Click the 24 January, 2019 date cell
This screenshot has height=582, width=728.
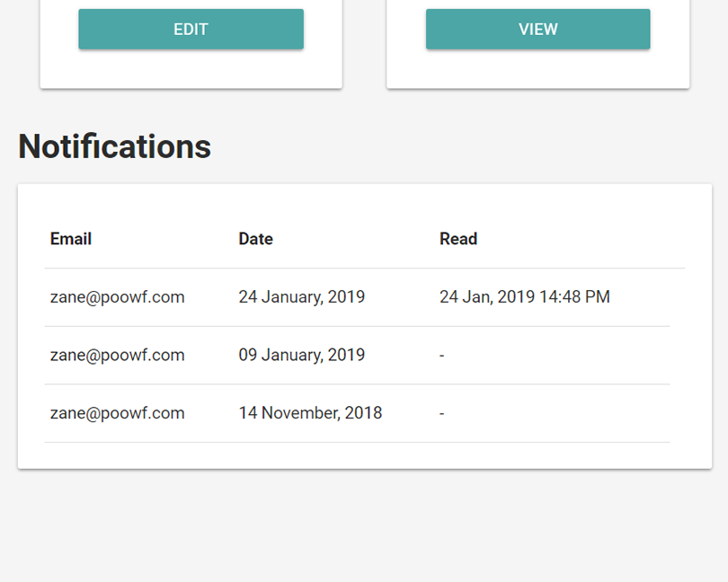click(302, 297)
